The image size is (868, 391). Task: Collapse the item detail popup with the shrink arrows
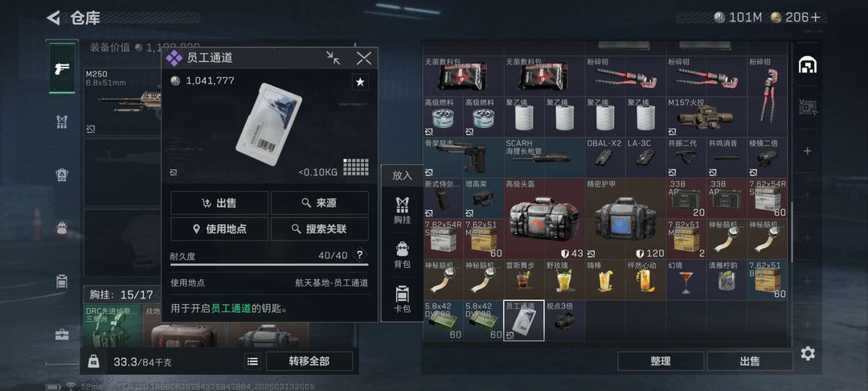[334, 58]
